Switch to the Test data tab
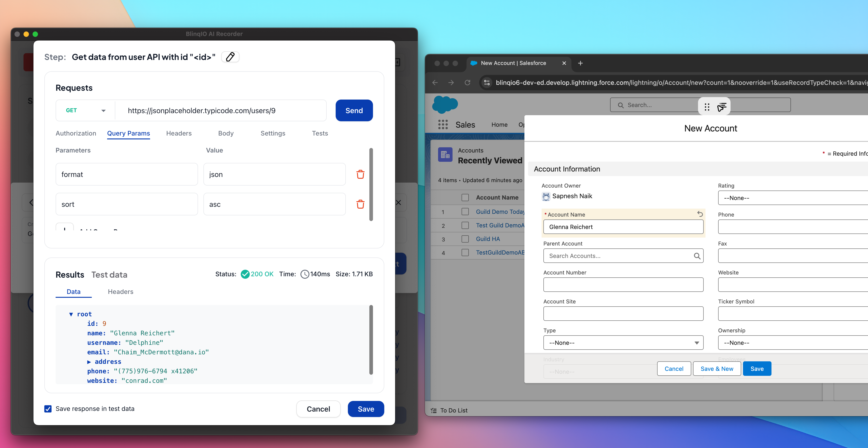 tap(109, 275)
